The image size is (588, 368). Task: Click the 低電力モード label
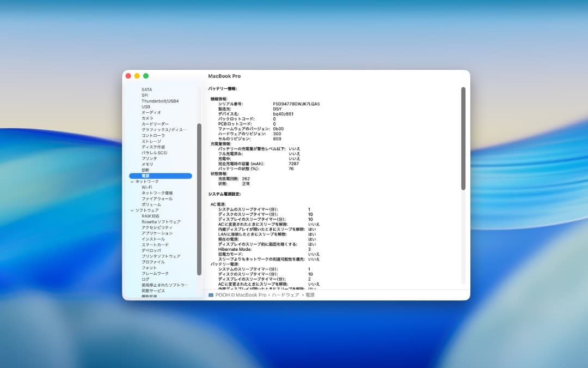coord(230,254)
